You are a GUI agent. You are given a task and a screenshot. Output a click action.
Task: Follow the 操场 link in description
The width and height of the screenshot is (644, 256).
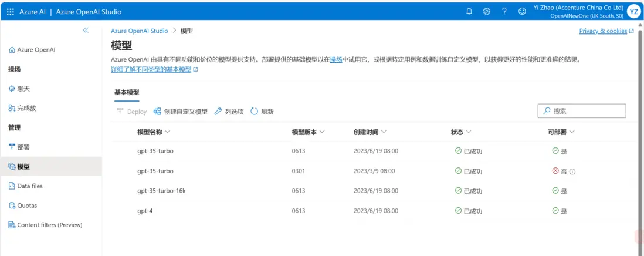click(336, 59)
